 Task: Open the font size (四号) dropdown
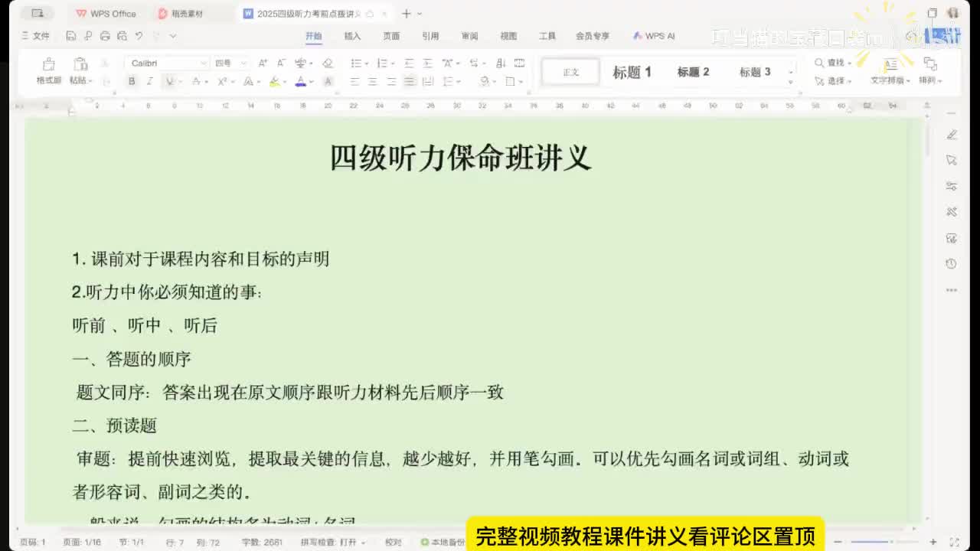[244, 64]
